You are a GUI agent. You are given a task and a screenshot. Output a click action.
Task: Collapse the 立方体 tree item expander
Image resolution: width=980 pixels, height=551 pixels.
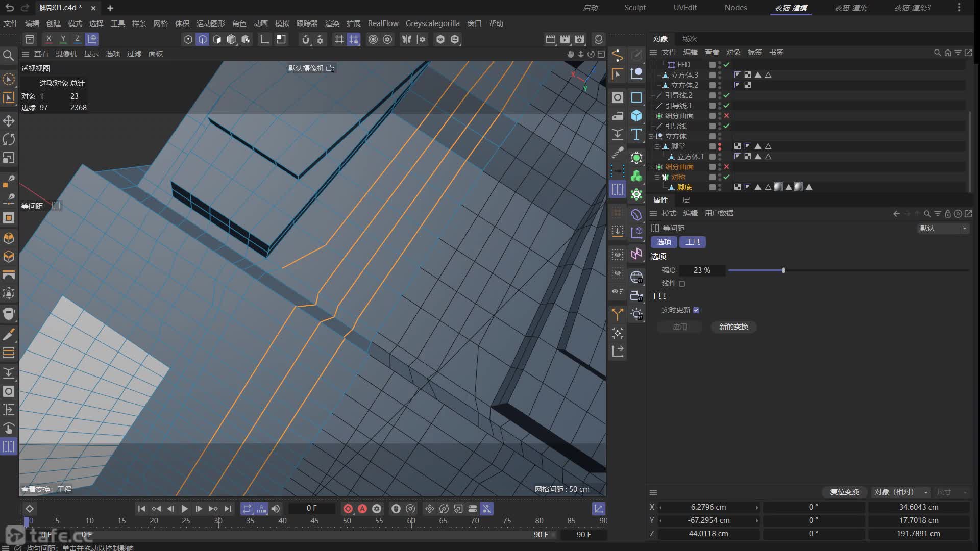[651, 136]
